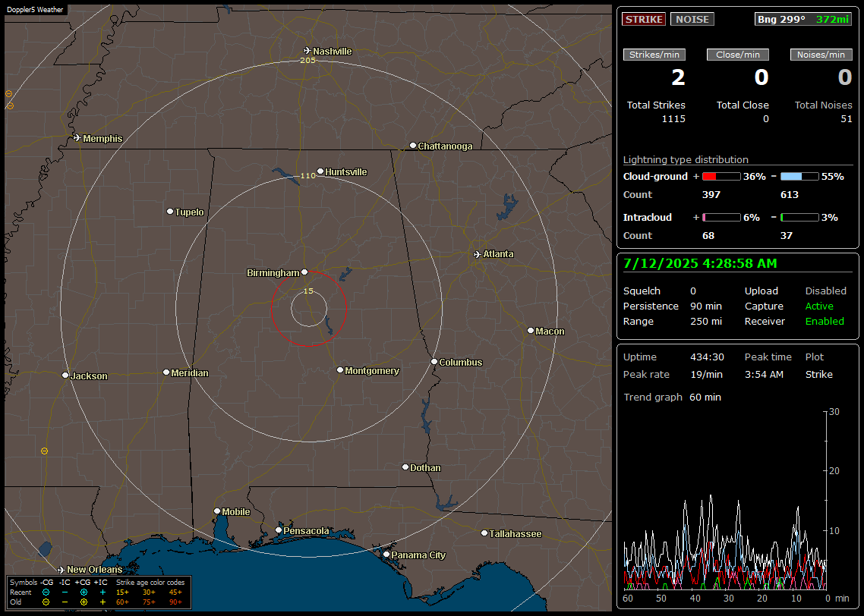
Task: Toggle the STRIKE indicator button
Action: (644, 19)
